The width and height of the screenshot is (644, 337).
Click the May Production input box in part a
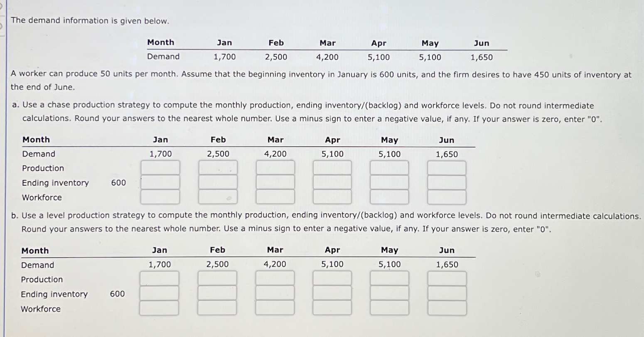[x=389, y=167]
